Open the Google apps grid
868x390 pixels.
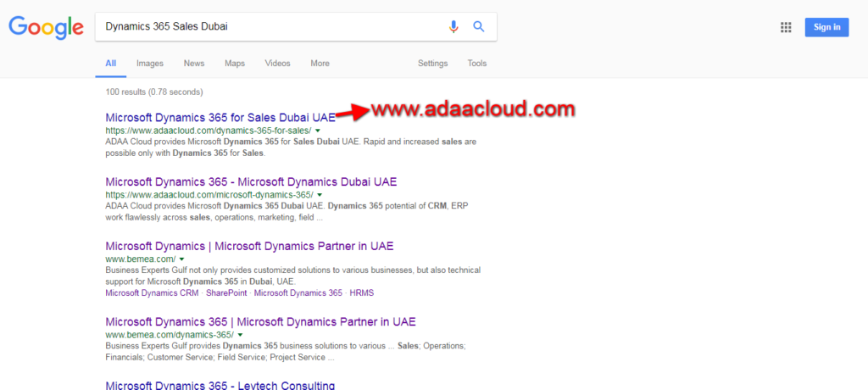(786, 27)
